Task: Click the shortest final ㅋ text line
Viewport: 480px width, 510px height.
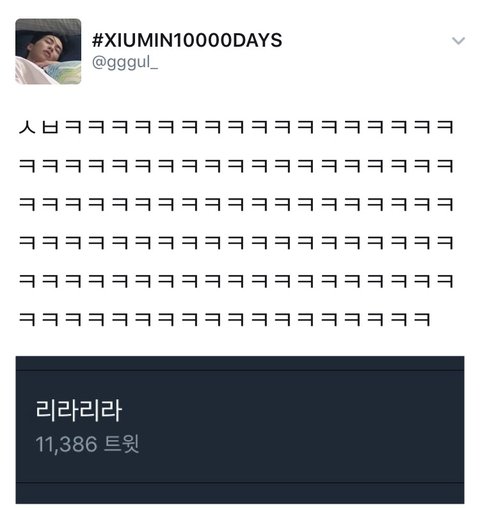Action: 225,319
